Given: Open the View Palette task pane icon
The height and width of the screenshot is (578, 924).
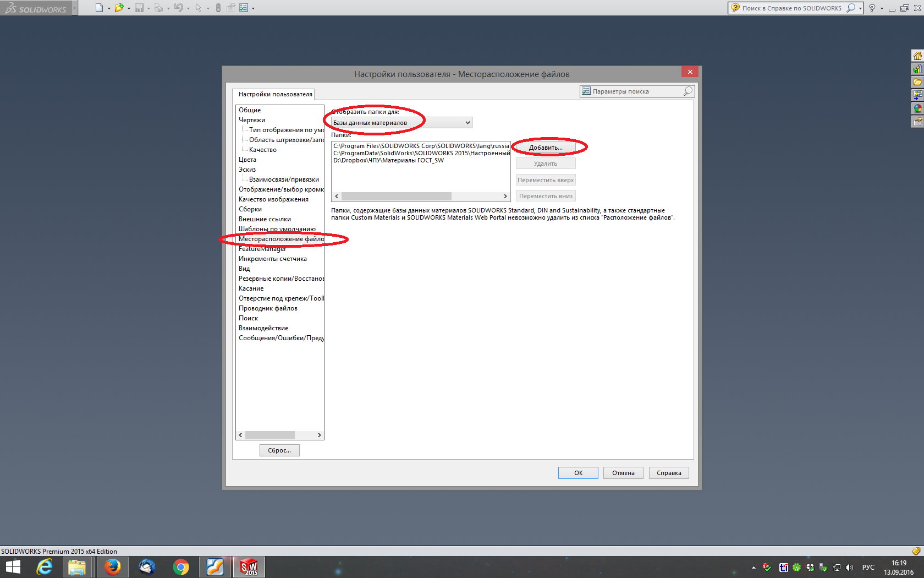Looking at the screenshot, I should (917, 95).
